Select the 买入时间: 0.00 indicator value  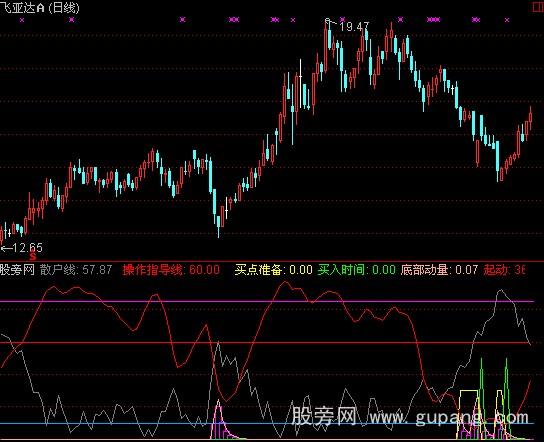pyautogui.click(x=356, y=270)
